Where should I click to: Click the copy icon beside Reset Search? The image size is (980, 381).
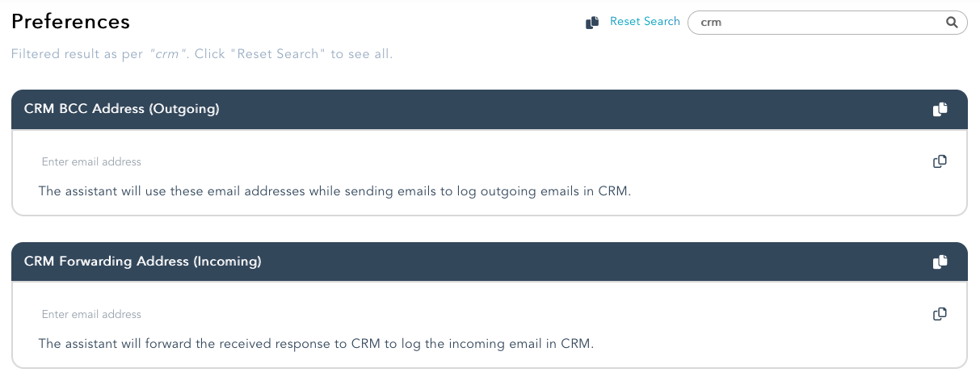(592, 23)
